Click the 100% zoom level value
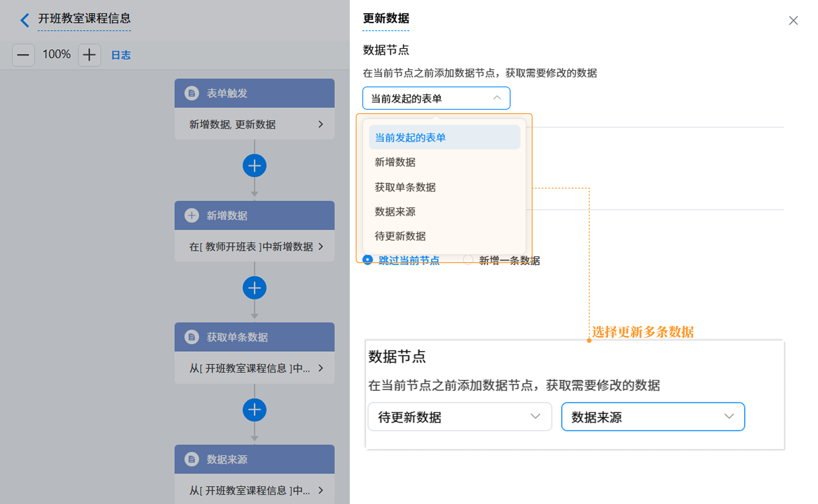The image size is (818, 504). point(57,54)
